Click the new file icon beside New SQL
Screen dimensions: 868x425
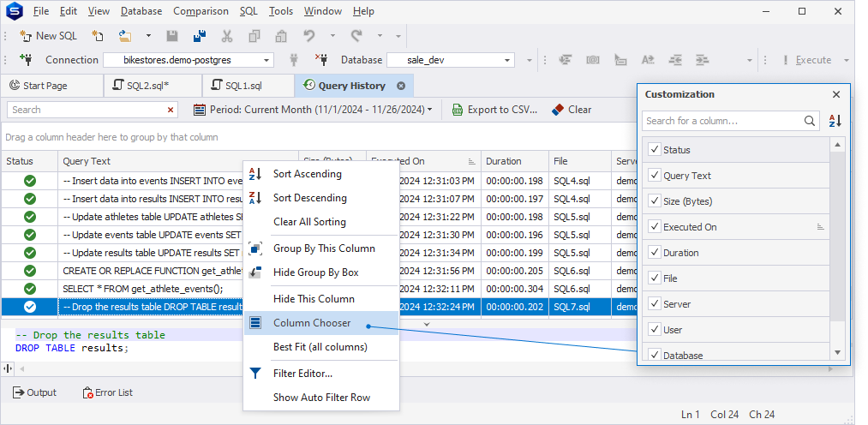(98, 36)
